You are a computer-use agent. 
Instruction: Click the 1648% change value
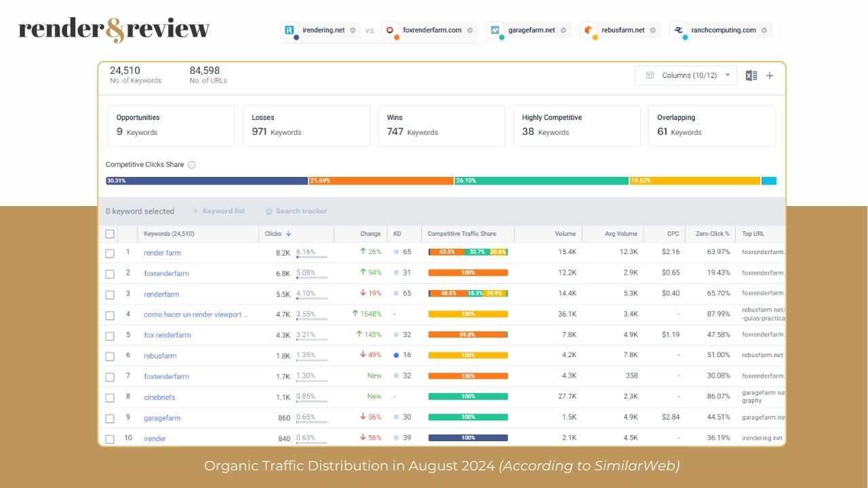click(x=367, y=314)
